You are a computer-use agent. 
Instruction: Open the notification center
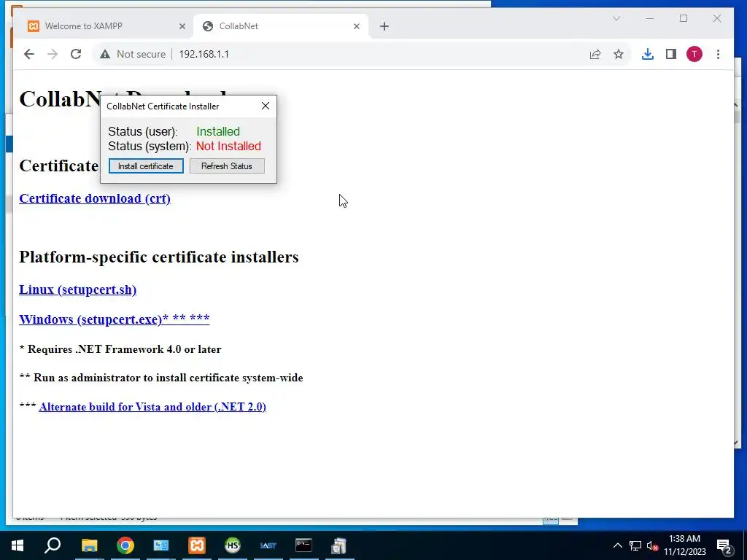pos(724,545)
